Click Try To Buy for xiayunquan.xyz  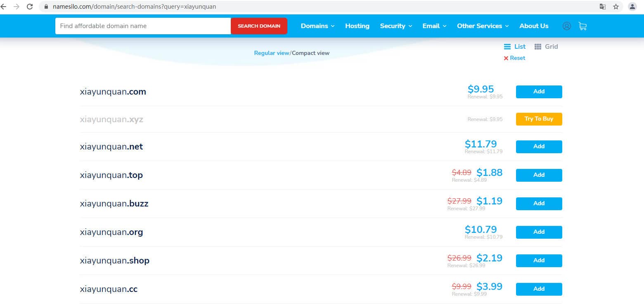tap(539, 119)
